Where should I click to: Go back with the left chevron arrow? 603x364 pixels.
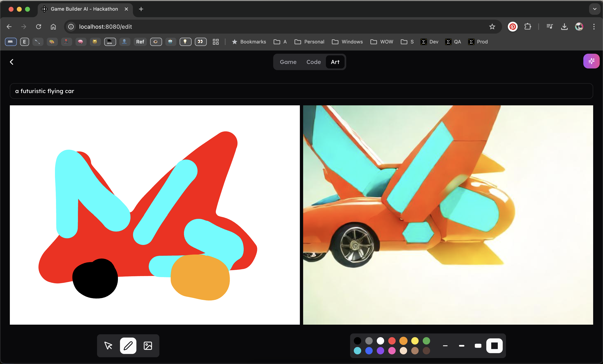click(x=11, y=62)
